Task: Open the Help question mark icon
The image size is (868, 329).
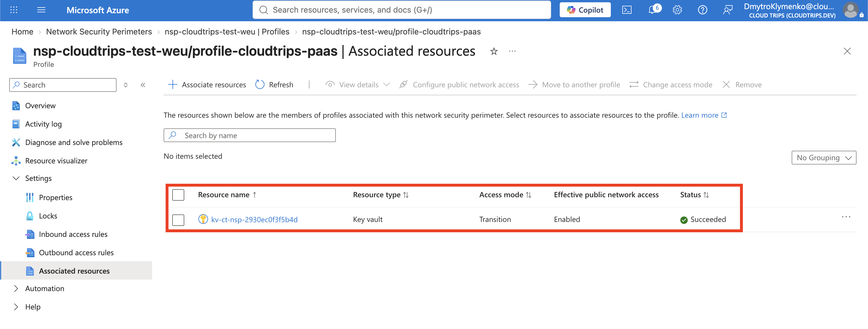Action: click(702, 10)
